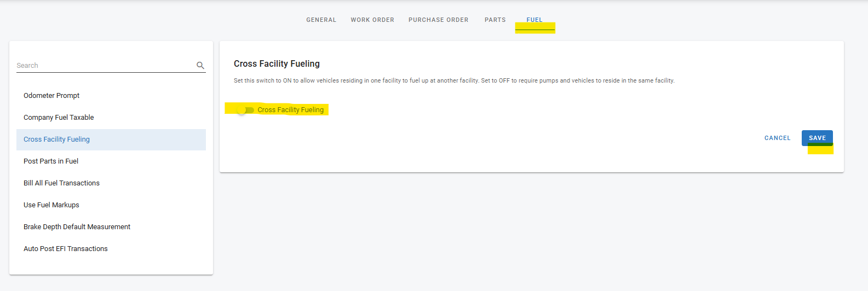Select Company Fuel Taxable setting

59,118
